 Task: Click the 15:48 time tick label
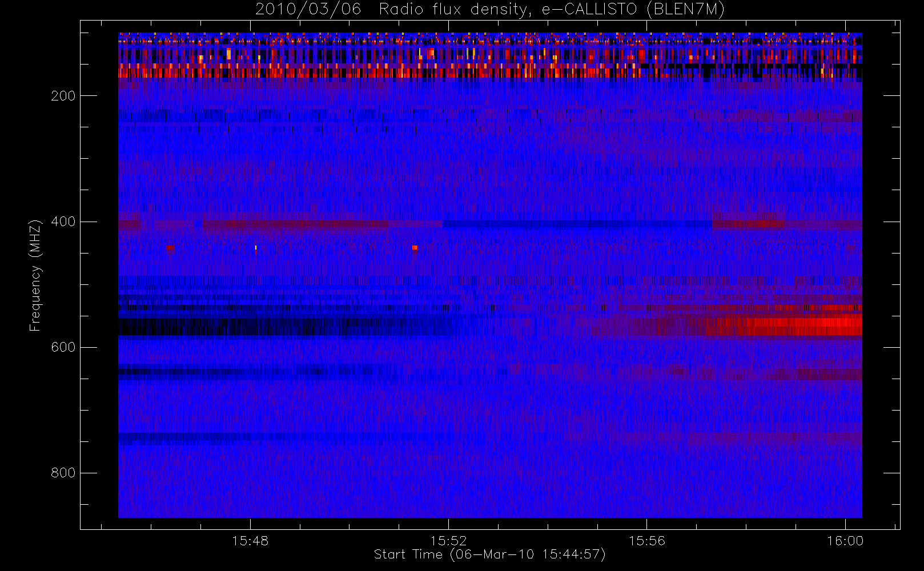click(x=250, y=541)
